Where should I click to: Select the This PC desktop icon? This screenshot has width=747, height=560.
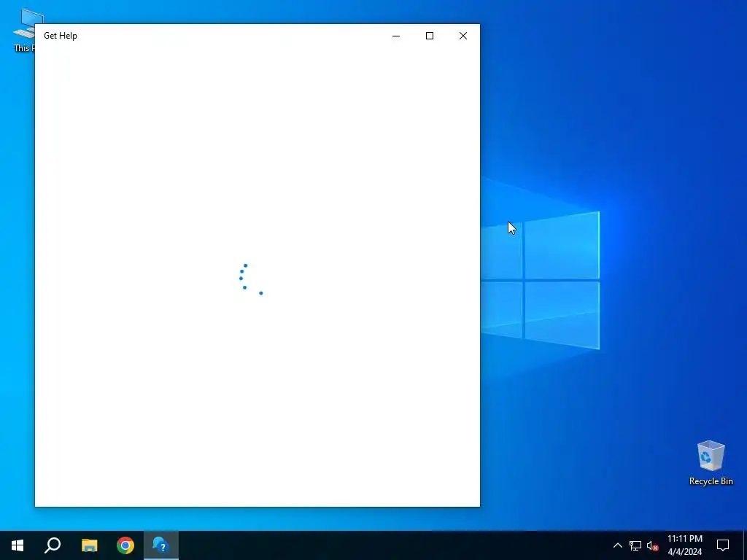coord(23,31)
